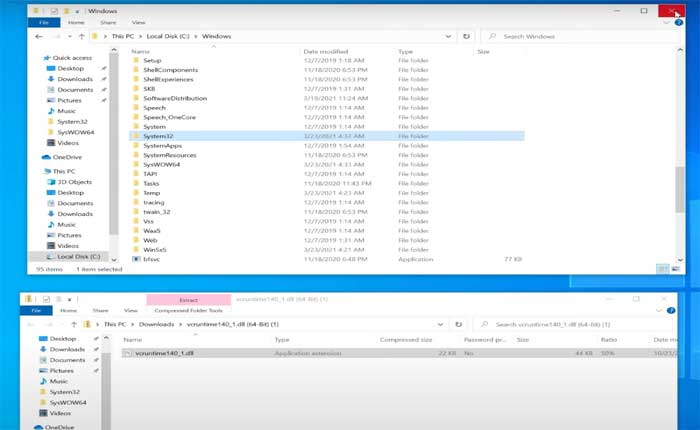
Task: Select the bfsvc application file
Action: (x=151, y=257)
